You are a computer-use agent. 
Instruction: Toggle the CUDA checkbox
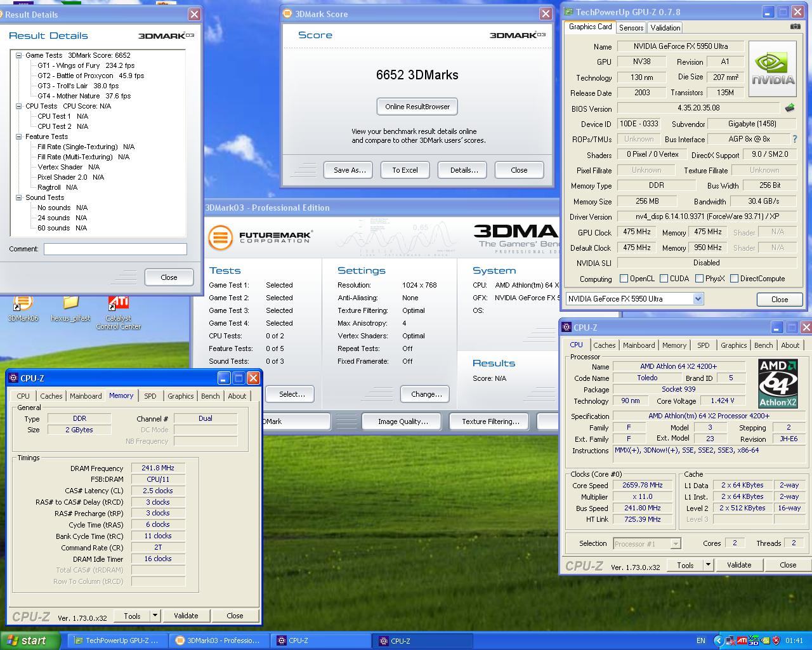[664, 279]
